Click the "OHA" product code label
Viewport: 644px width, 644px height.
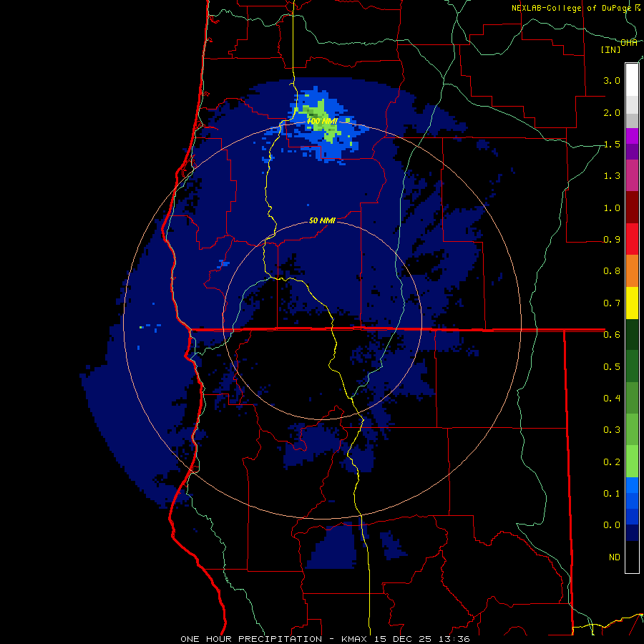pyautogui.click(x=629, y=42)
